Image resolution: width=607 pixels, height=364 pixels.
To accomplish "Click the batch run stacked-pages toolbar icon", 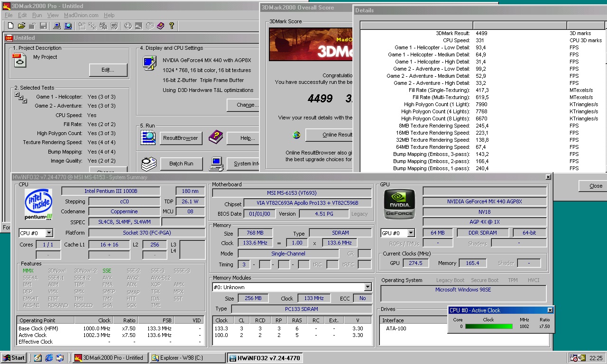I will coord(149,26).
